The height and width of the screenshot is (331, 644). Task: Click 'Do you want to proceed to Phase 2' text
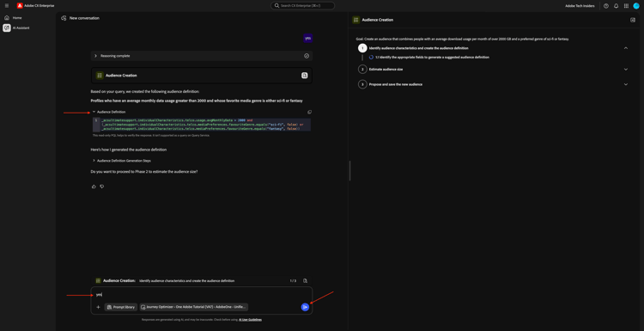click(x=144, y=171)
